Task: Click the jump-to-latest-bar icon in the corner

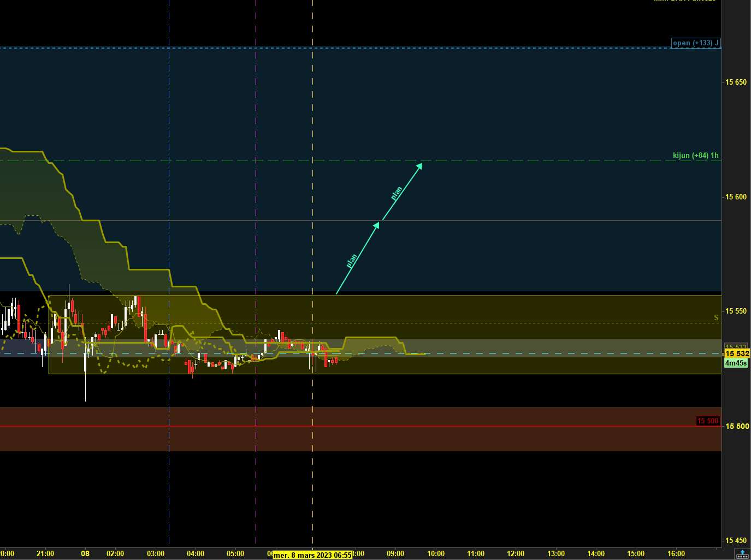Action: [x=742, y=554]
